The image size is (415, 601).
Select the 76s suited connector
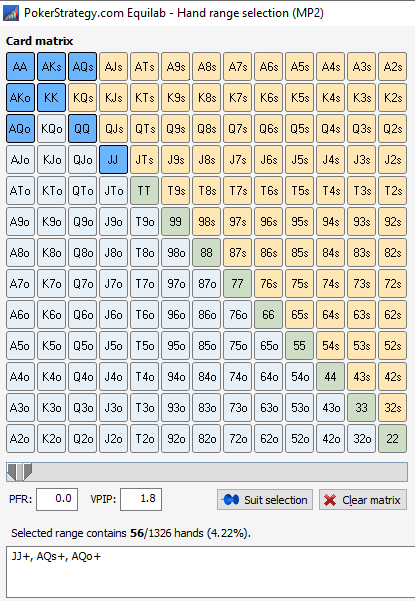click(268, 284)
